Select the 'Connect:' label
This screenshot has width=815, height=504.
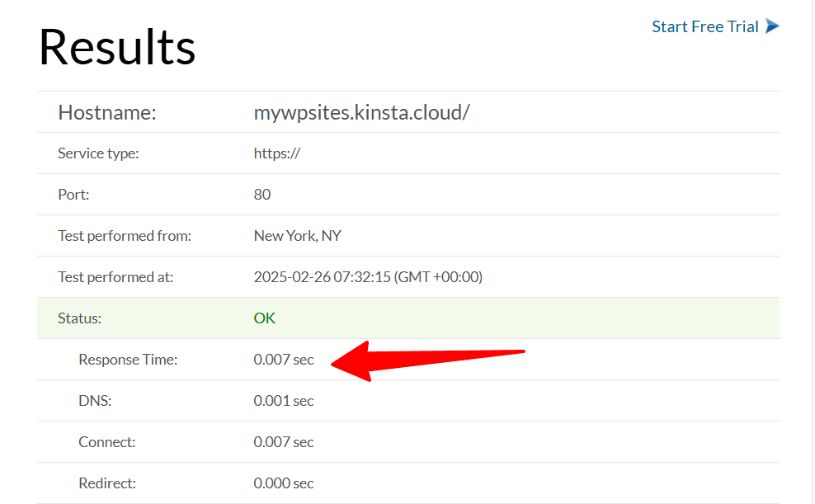pos(106,442)
